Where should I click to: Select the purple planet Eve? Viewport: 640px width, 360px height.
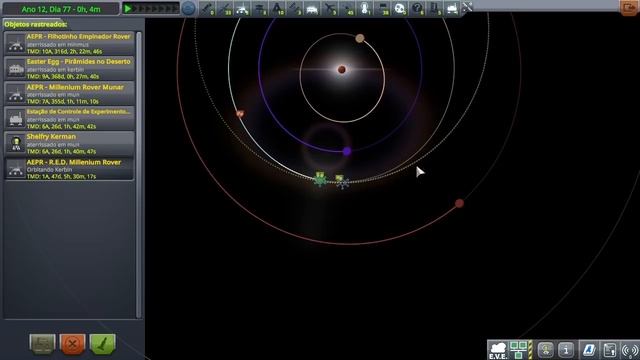pos(347,151)
